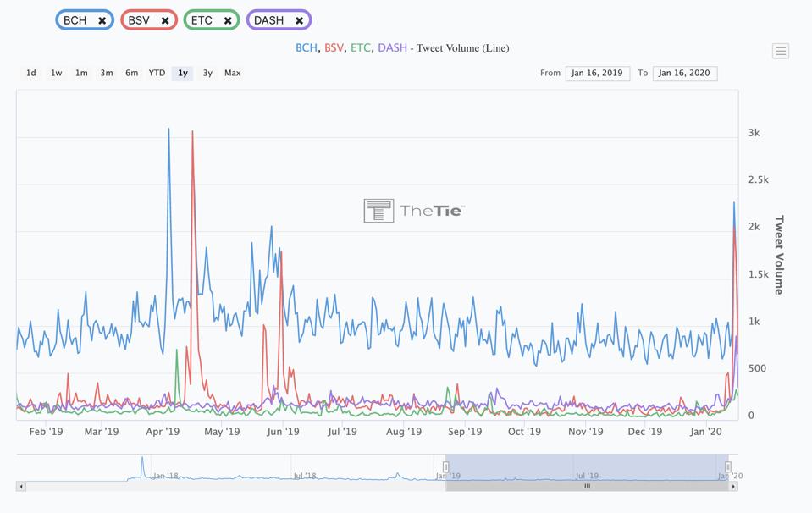The width and height of the screenshot is (812, 513).
Task: Remove the BSV coin tag
Action: point(165,20)
